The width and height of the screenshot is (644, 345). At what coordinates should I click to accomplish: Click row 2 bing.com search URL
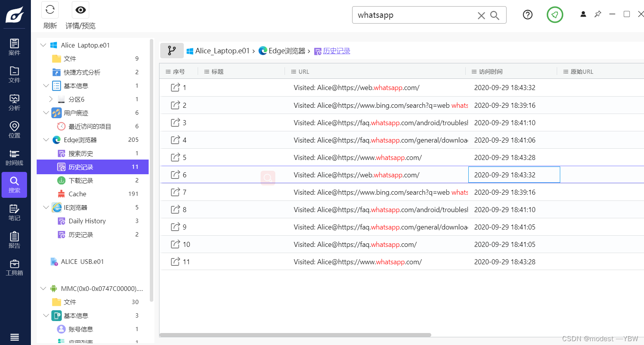[381, 105]
